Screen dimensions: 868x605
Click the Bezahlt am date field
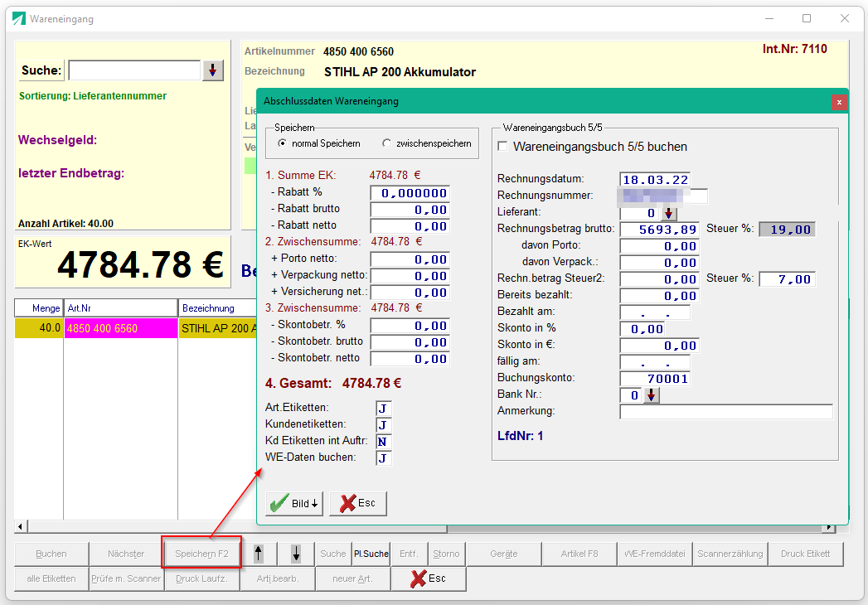click(x=655, y=312)
